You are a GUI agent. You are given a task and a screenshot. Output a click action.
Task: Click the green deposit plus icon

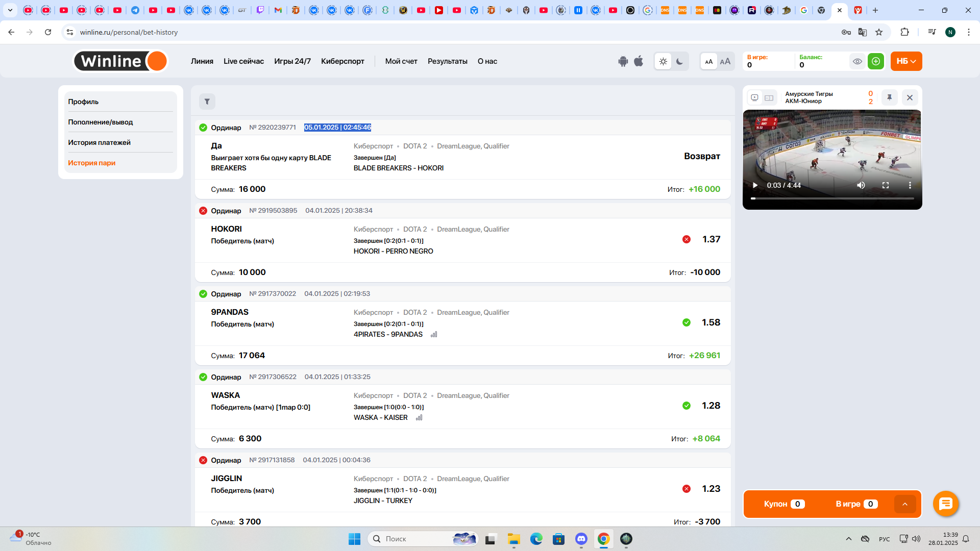(876, 61)
